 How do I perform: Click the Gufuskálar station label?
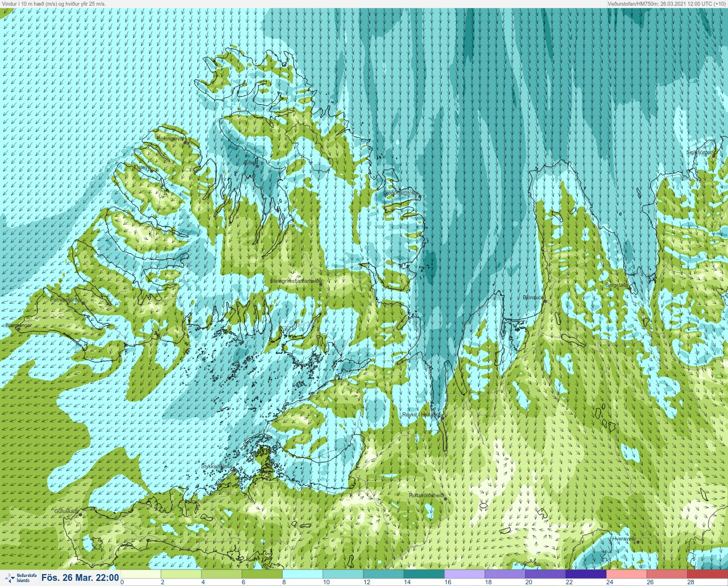66,511
